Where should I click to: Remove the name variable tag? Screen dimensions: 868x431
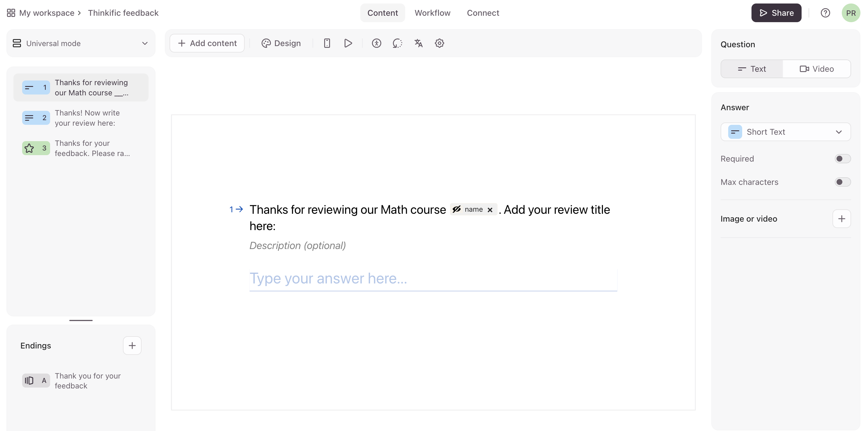pyautogui.click(x=490, y=210)
